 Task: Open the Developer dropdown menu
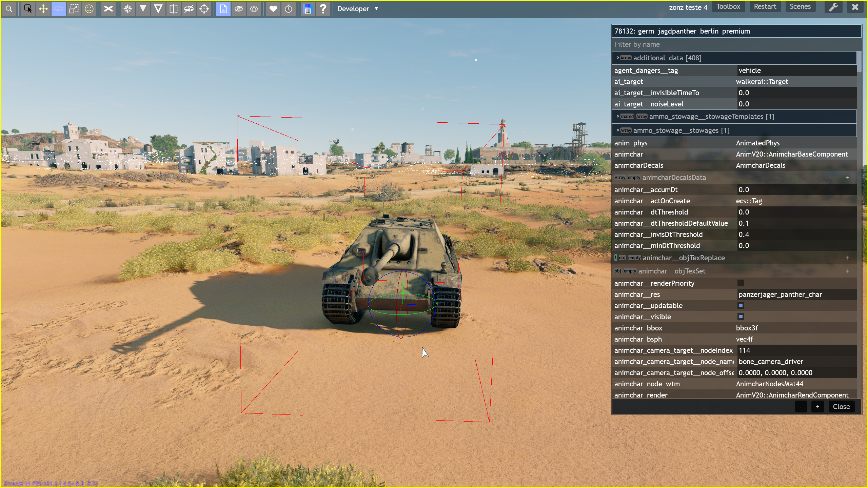click(358, 9)
